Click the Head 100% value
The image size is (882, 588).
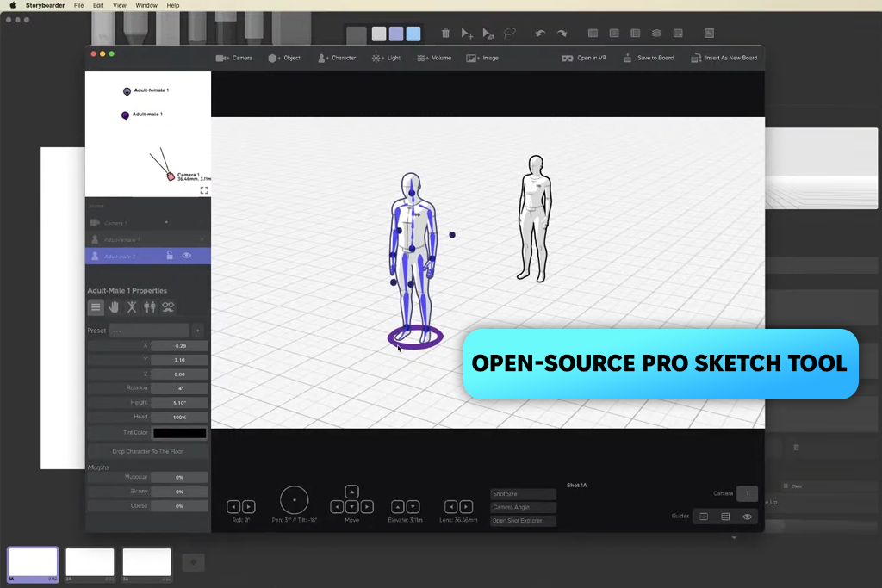(179, 417)
